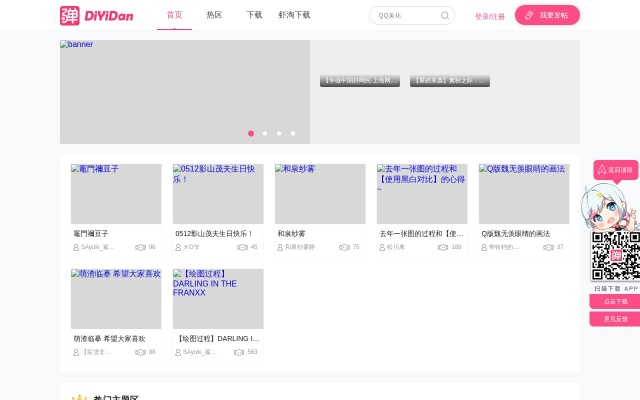Scan the QR code image in sidebar
The width and height of the screenshot is (640, 400).
pos(615,256)
